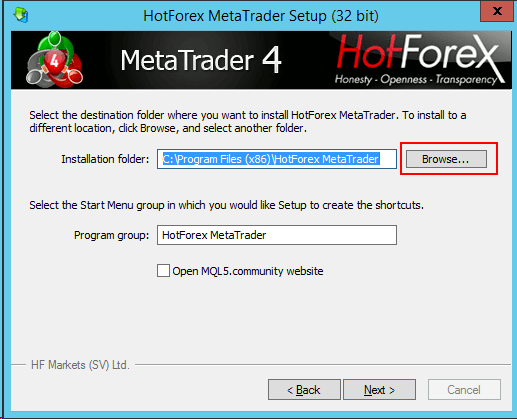
Task: Click the Installation folder label
Action: (x=105, y=159)
